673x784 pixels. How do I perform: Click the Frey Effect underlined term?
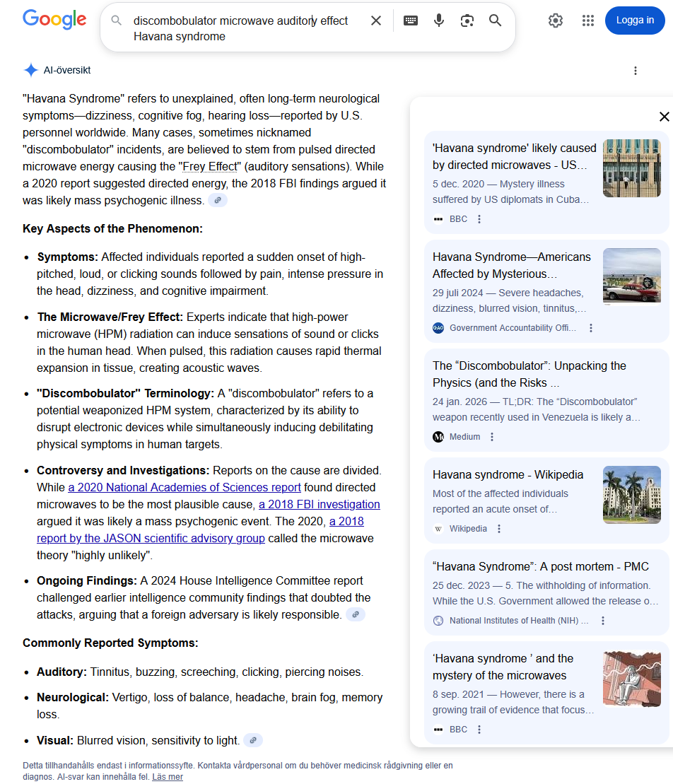coord(209,167)
